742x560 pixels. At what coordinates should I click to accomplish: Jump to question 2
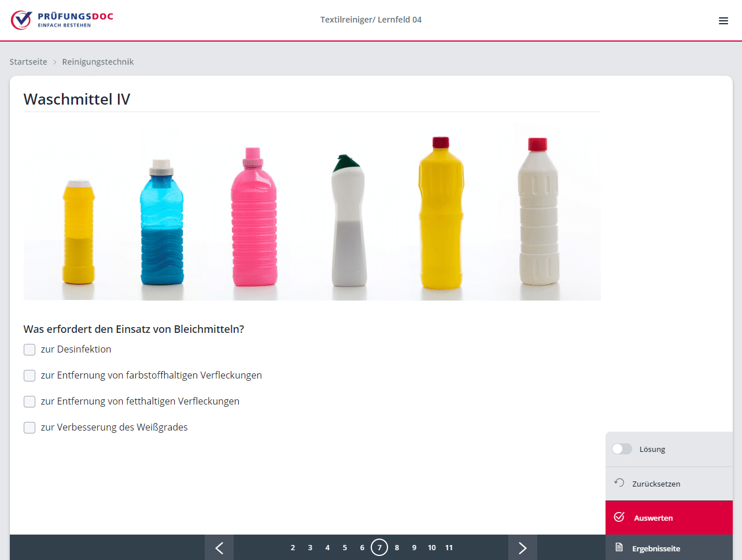pyautogui.click(x=293, y=548)
